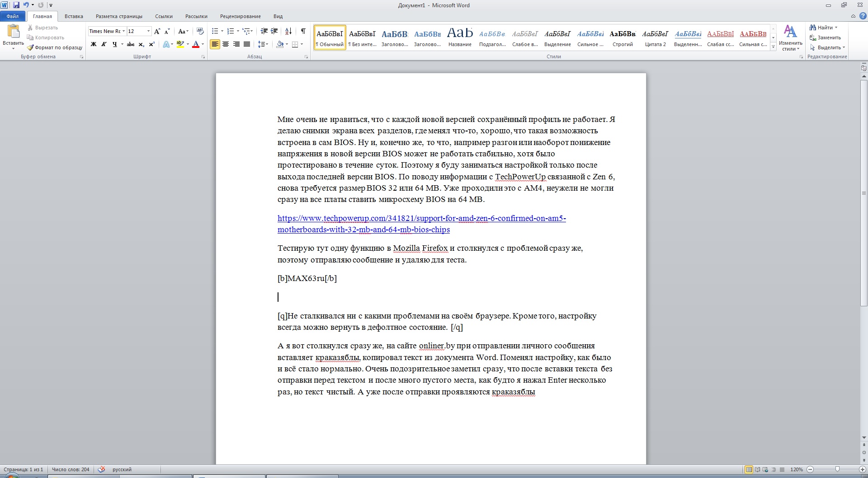This screenshot has width=868, height=478.
Task: Open the Абзац paragraph dialog launcher
Action: point(306,57)
